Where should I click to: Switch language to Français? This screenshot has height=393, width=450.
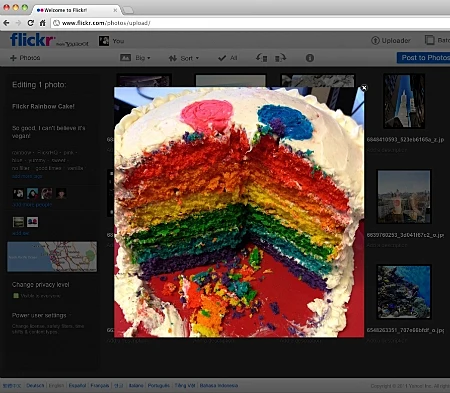pos(100,386)
